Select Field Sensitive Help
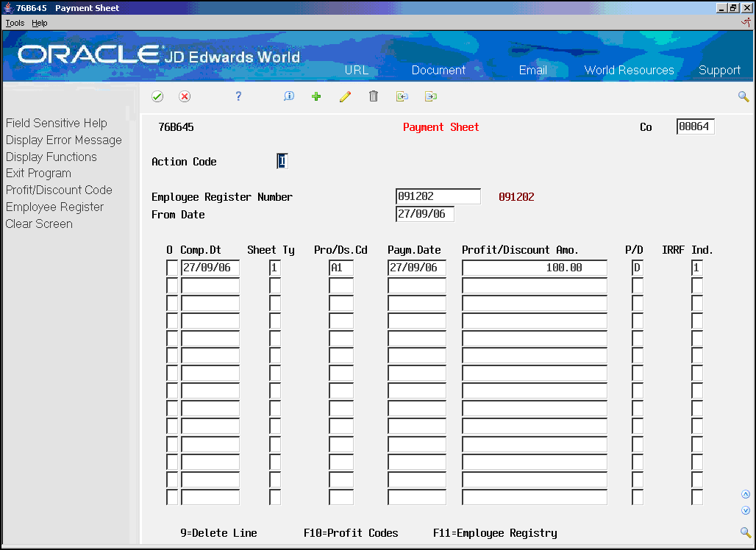This screenshot has width=756, height=550. click(57, 124)
